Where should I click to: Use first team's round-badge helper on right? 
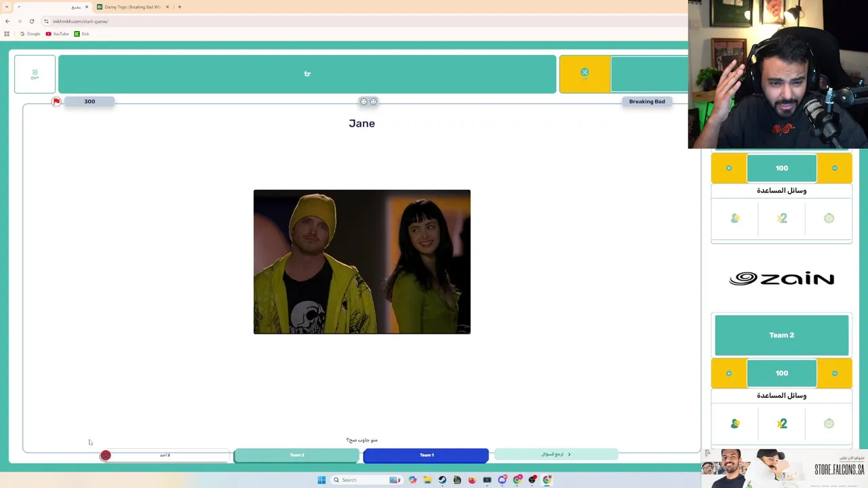[829, 218]
